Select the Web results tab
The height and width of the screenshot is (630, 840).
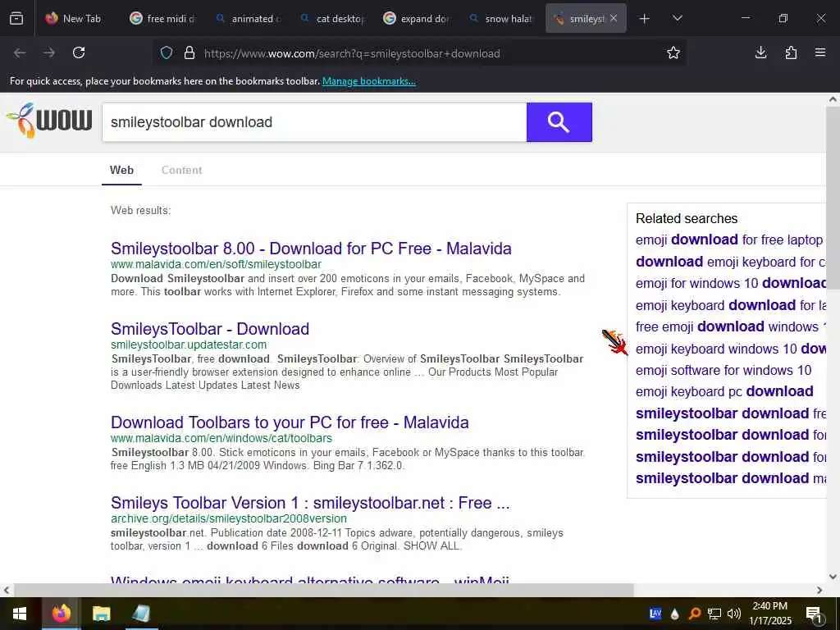click(x=121, y=170)
